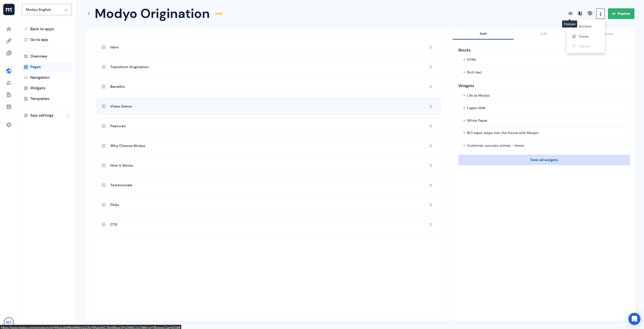Click View all widgets button
Screen dimensions: 644x329
(544, 160)
